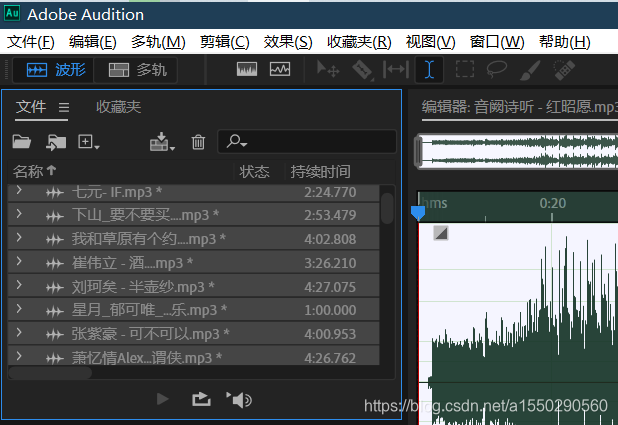Click the zoom navigator left handle
This screenshot has height=425, width=618.
point(419,151)
